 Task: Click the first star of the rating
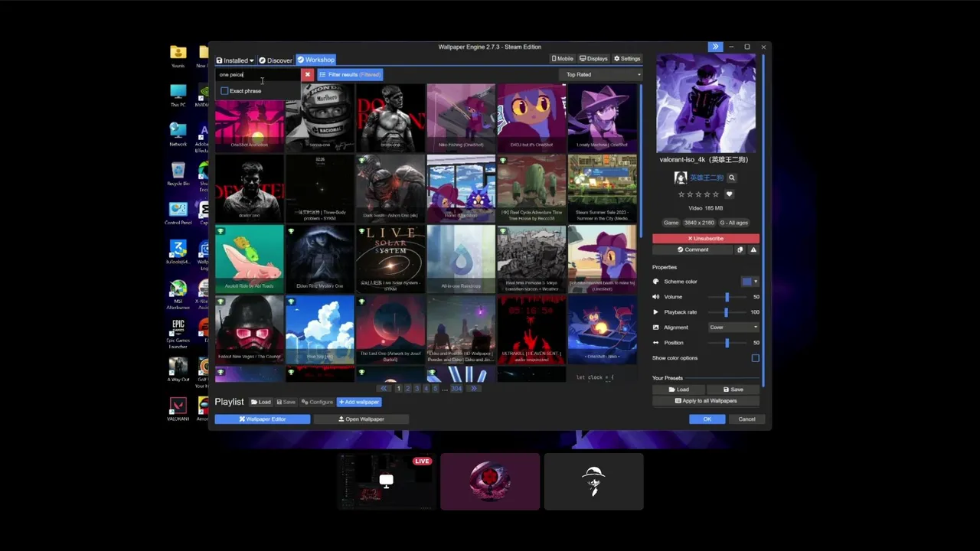coord(681,194)
